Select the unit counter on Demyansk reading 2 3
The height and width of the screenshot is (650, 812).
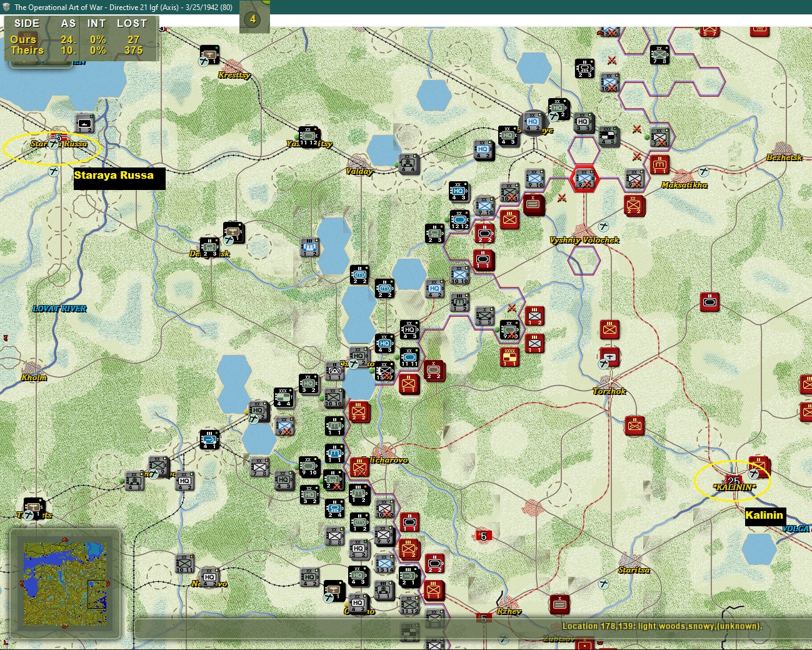tap(209, 247)
